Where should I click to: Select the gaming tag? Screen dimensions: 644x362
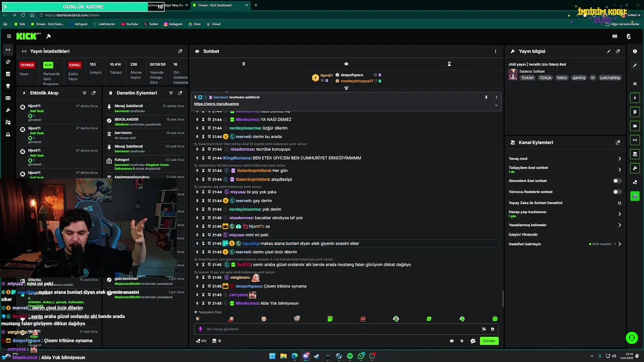pos(579,78)
